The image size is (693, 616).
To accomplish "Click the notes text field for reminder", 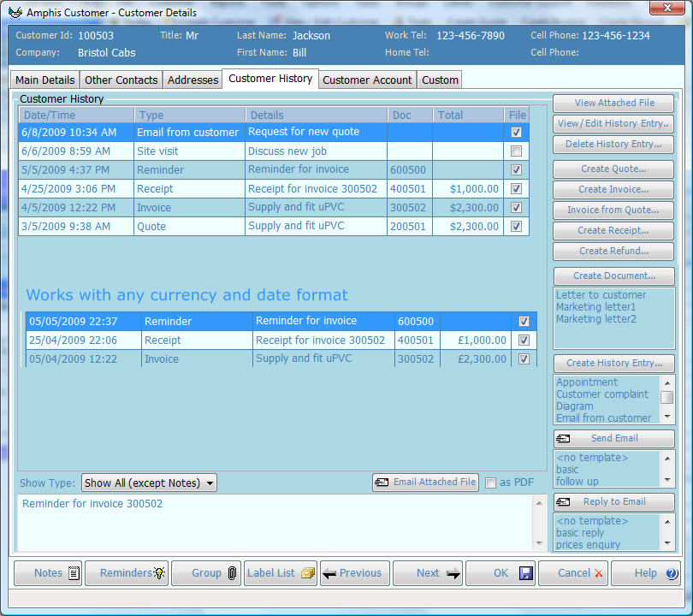I will (x=274, y=522).
